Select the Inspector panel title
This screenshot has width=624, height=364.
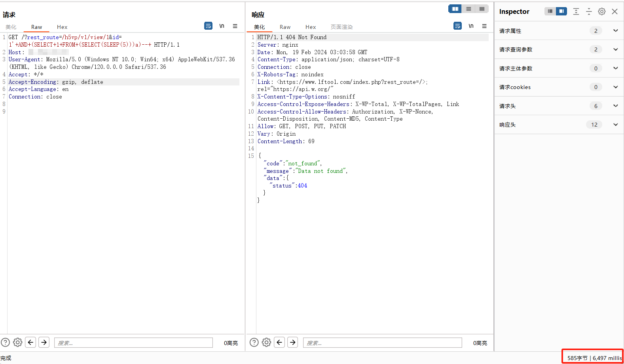(514, 11)
